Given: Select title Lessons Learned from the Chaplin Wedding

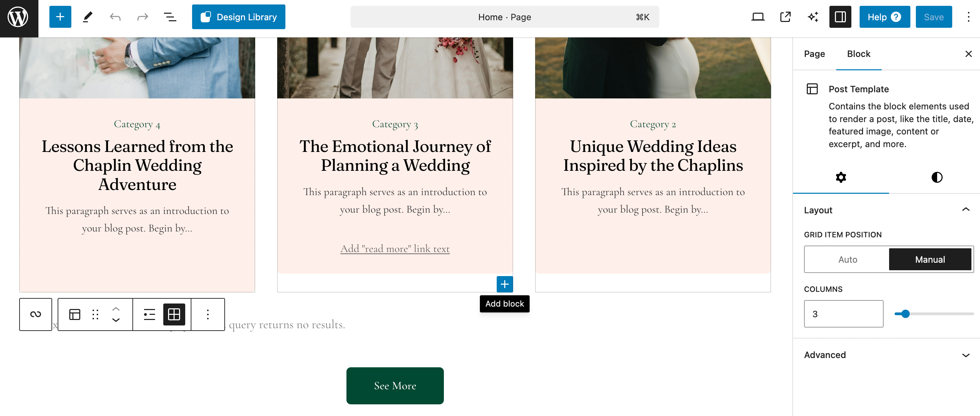Looking at the screenshot, I should 137,165.
